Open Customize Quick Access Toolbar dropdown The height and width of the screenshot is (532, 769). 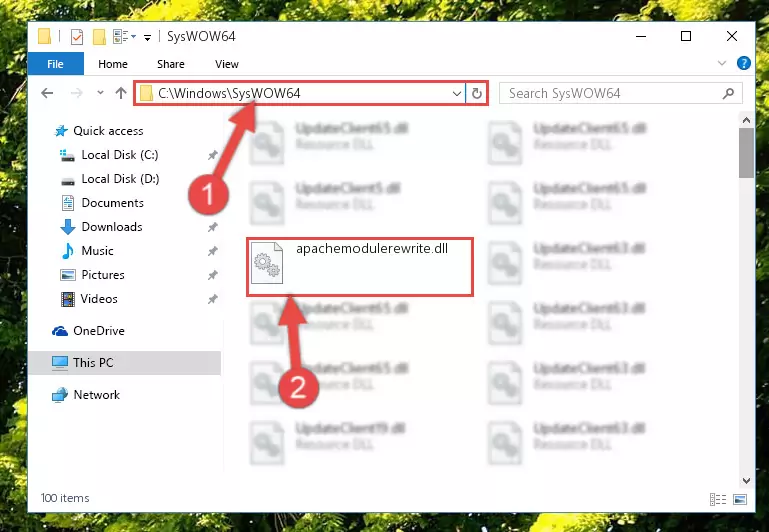[147, 38]
